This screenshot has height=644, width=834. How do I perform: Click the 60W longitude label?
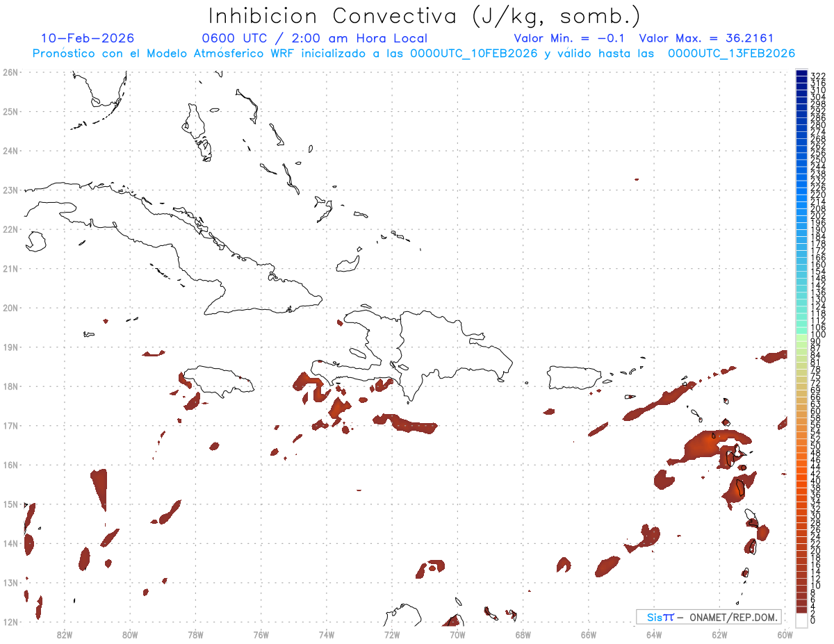point(785,634)
